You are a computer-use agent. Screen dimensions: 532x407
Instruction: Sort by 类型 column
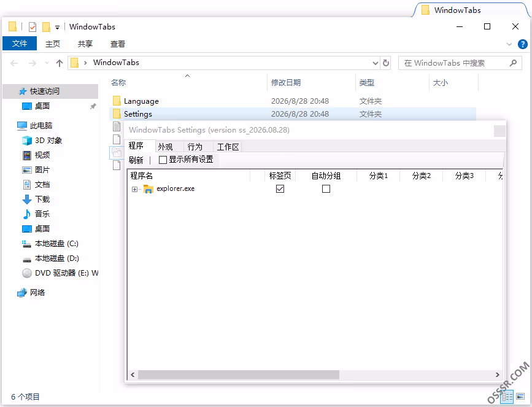(x=367, y=82)
